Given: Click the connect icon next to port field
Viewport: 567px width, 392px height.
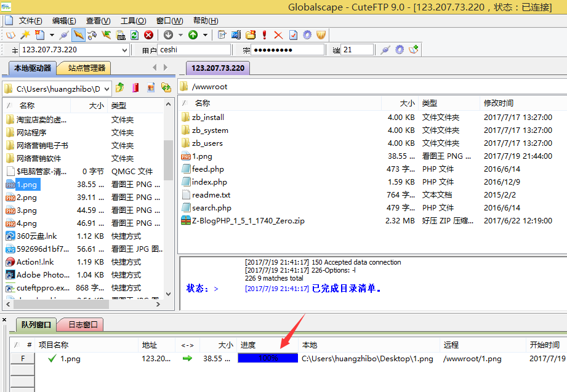Looking at the screenshot, I should pyautogui.click(x=385, y=50).
